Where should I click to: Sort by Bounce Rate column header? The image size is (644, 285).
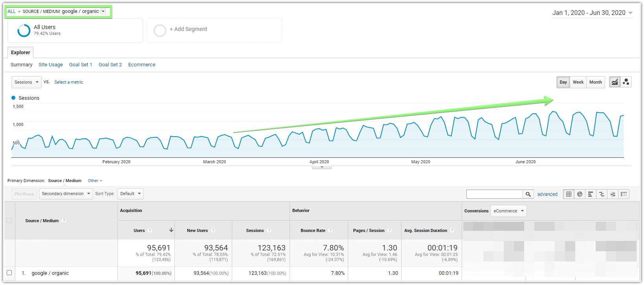click(x=313, y=230)
